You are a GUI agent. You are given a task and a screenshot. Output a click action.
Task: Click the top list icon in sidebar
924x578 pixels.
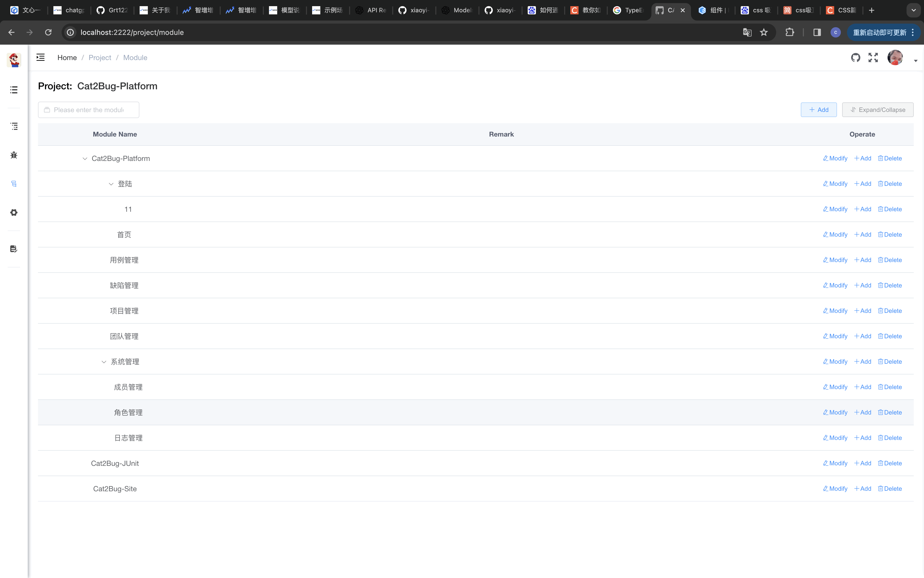tap(14, 90)
